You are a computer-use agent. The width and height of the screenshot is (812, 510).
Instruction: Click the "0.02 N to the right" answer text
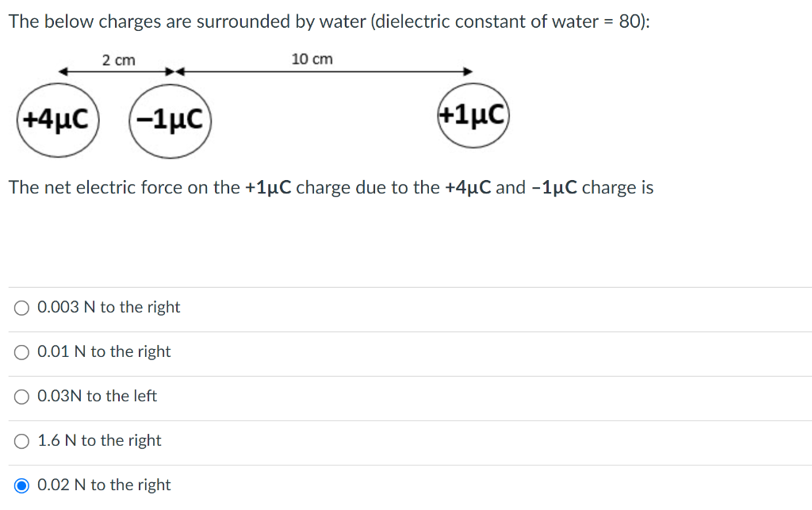click(x=104, y=485)
